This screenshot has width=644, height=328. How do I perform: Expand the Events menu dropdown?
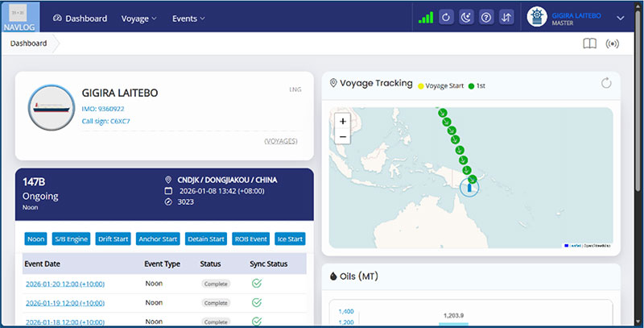click(188, 18)
